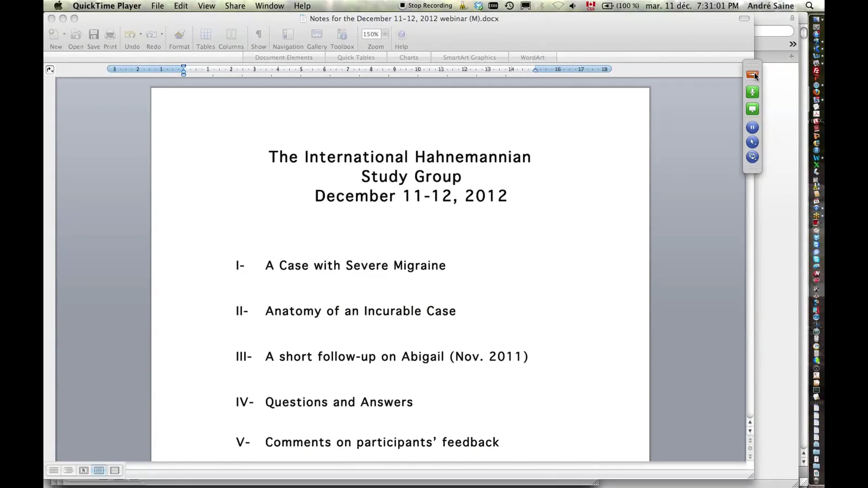Viewport: 868px width, 488px height.
Task: Toggle Show paragraph marks
Action: (259, 34)
